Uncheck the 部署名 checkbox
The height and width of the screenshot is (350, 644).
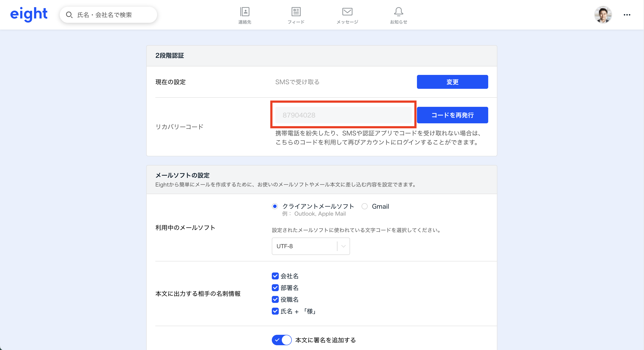click(275, 288)
